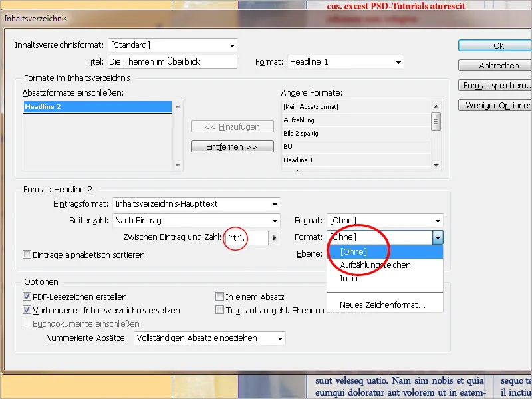The height and width of the screenshot is (399, 532).
Task: Open the Inhaltsverzeichnisformat dropdown
Action: pos(173,45)
